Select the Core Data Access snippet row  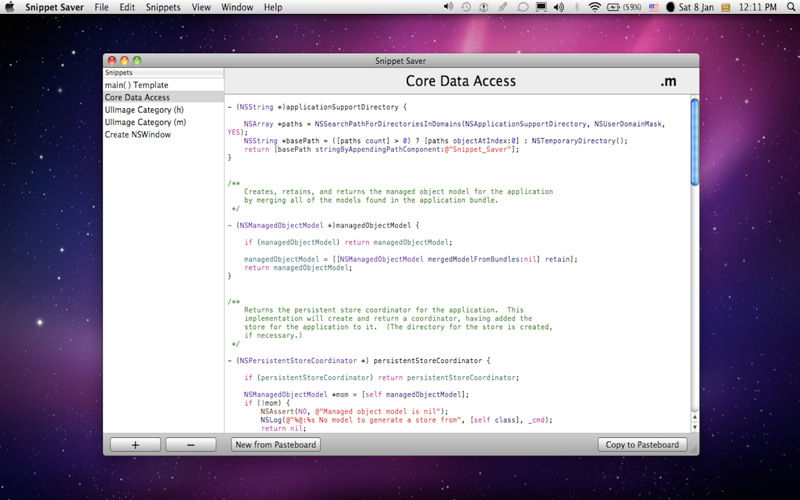click(x=163, y=97)
